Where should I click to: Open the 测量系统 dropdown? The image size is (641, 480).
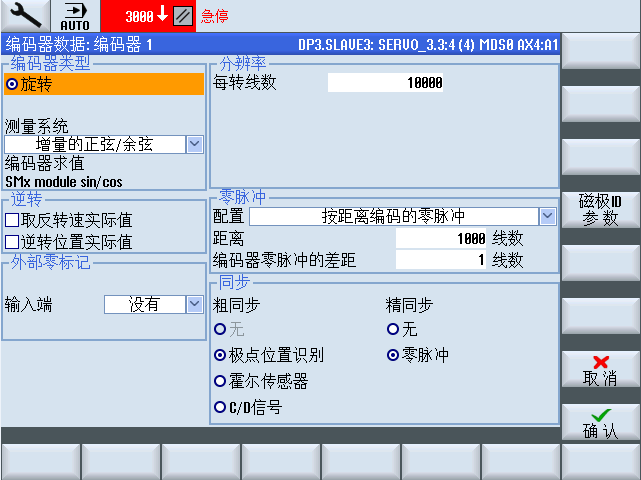194,145
